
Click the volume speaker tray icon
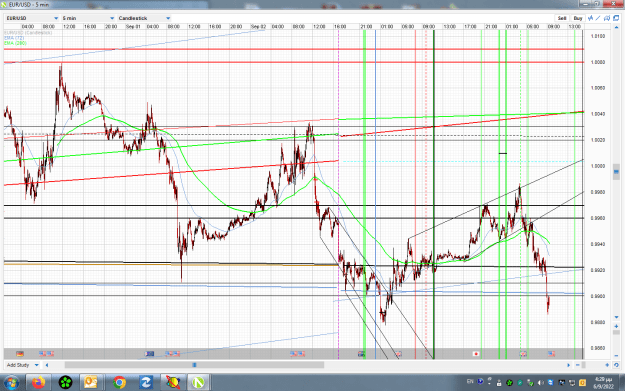[x=540, y=383]
